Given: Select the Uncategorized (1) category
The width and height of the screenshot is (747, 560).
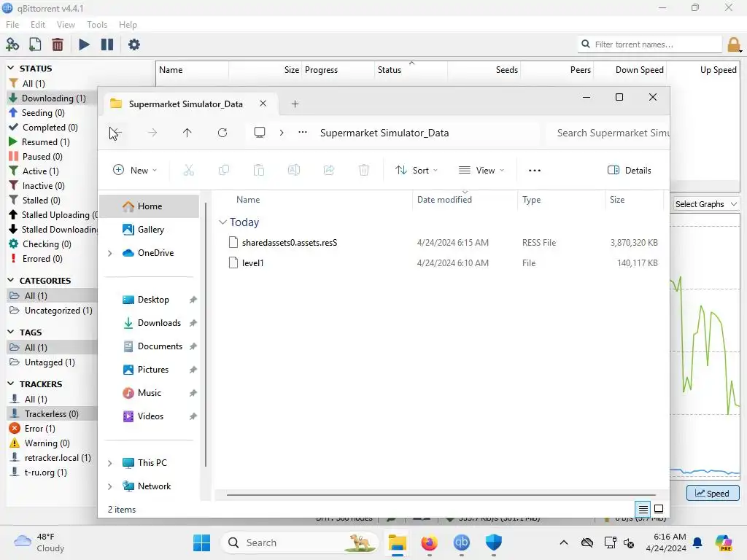Looking at the screenshot, I should [53, 311].
